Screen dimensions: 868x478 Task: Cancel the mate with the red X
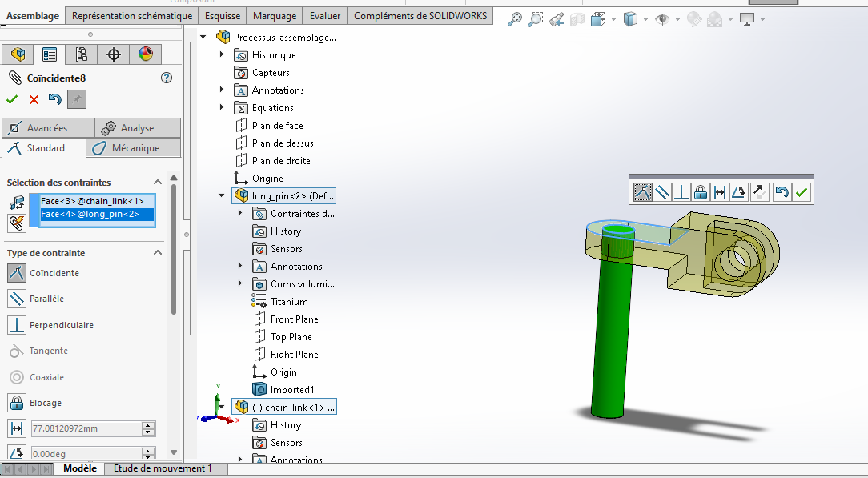(x=34, y=99)
